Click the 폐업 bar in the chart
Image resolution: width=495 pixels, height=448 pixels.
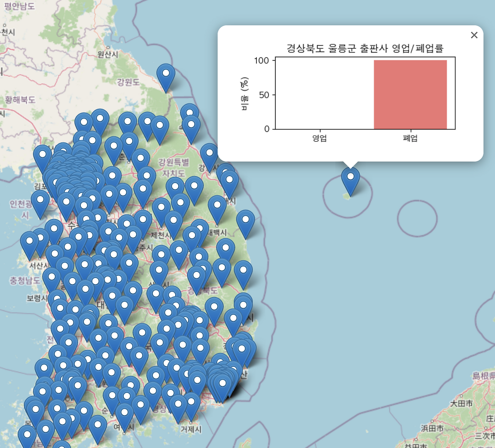[410, 94]
